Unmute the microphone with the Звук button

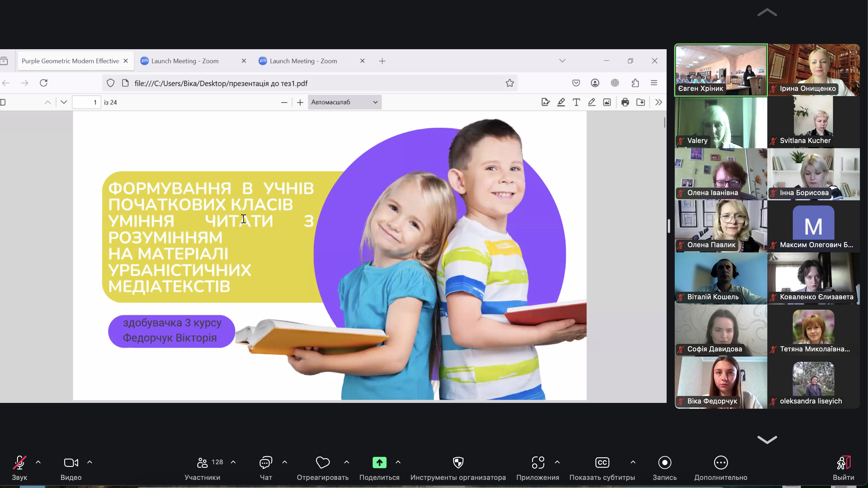point(19,463)
